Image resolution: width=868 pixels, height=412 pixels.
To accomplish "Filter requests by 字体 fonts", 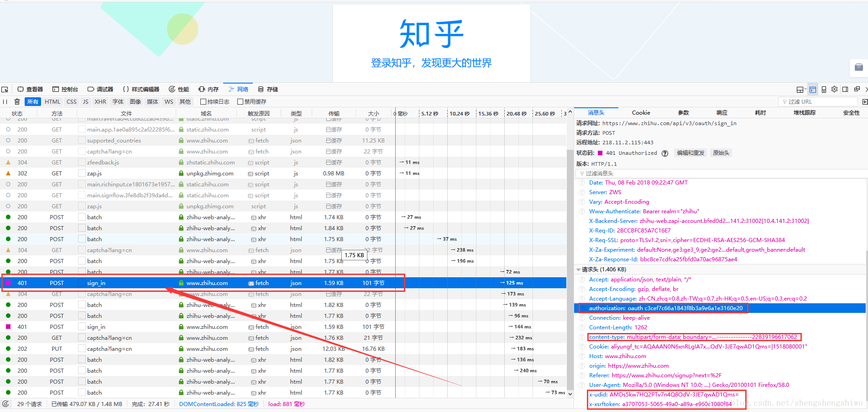I will pos(118,102).
